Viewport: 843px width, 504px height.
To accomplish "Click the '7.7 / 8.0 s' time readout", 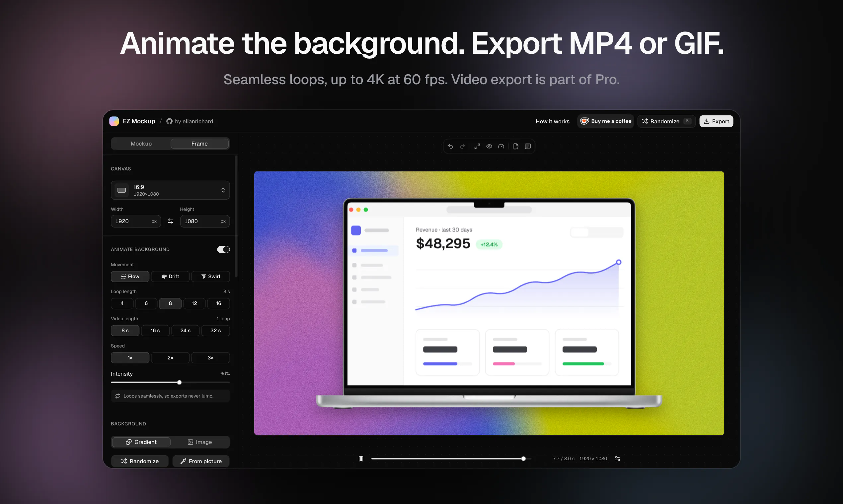I will point(564,459).
